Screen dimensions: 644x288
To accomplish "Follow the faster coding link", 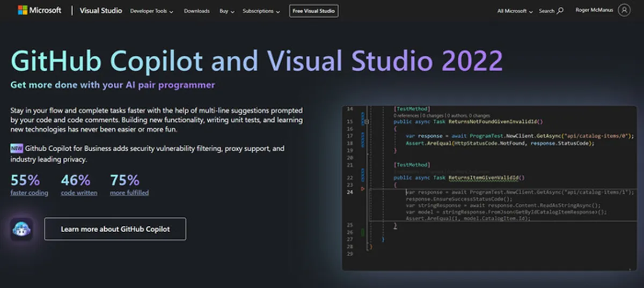I will [29, 193].
